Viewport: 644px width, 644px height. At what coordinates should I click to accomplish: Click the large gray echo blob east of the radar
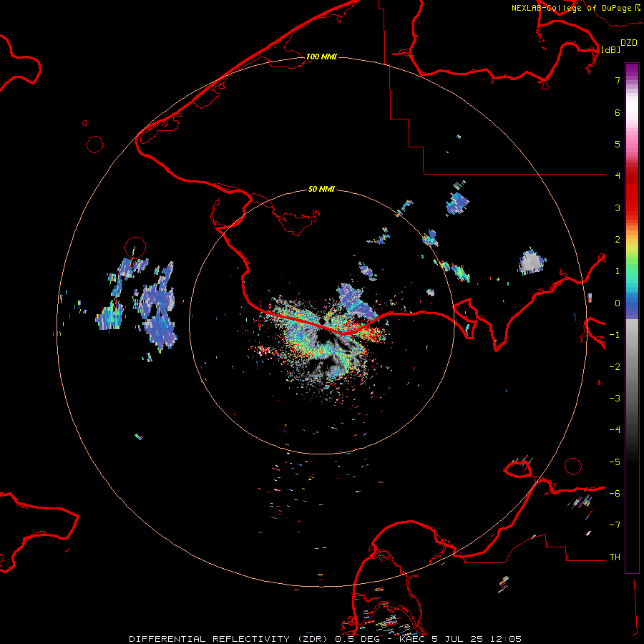(532, 262)
